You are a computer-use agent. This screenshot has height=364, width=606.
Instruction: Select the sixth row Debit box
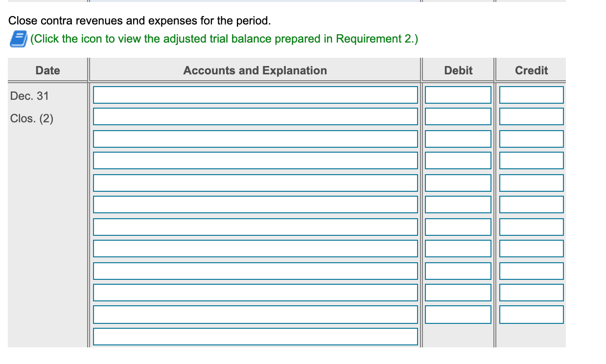tap(458, 204)
